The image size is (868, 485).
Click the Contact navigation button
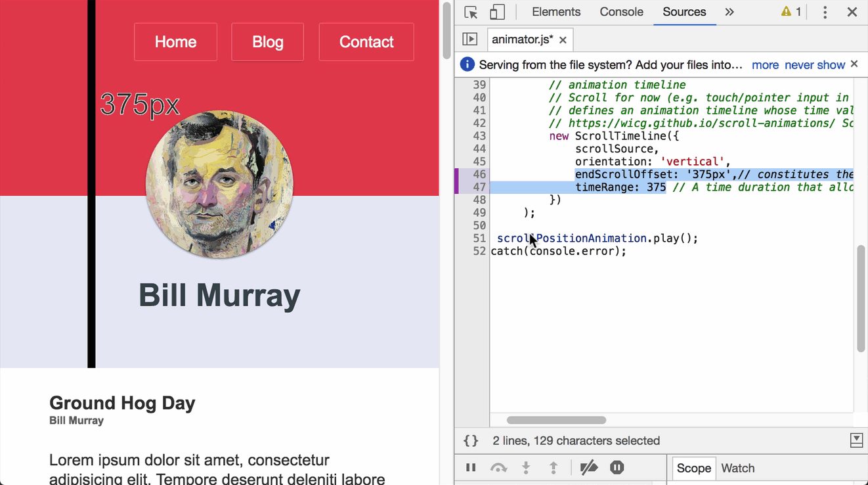point(366,42)
